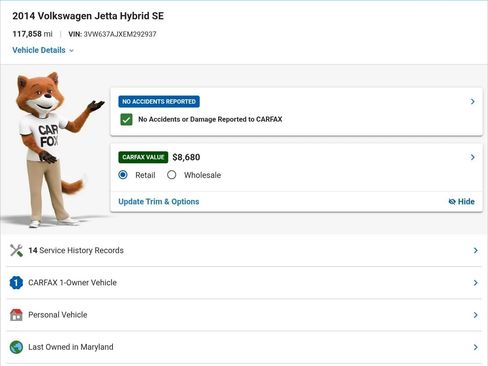Expand the Vehicle Details dropdown
This screenshot has width=488, height=366.
43,50
